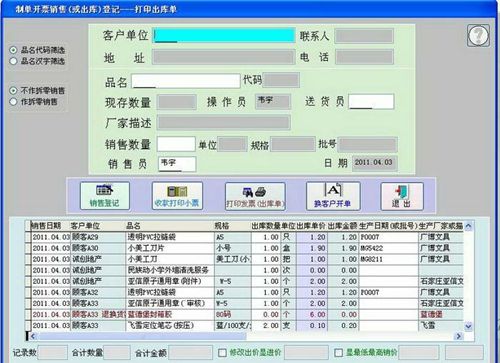Click the 电话 phone field
Screen dimensions: 500x363
click(x=364, y=57)
